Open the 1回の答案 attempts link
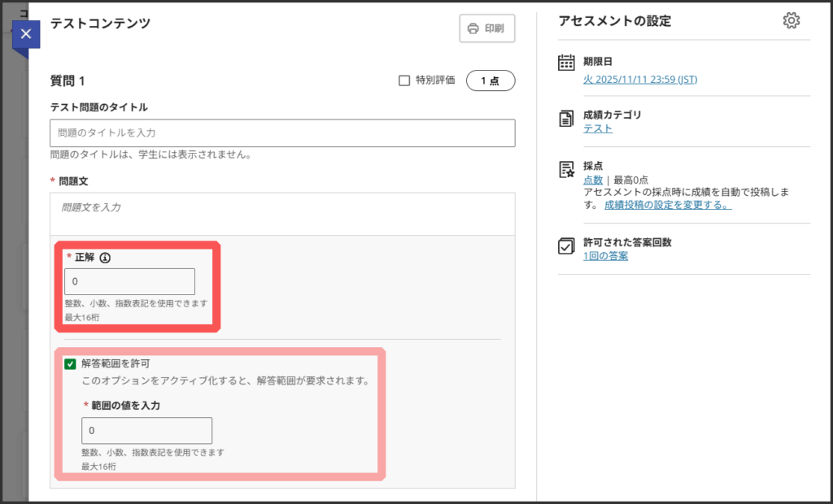 (x=605, y=256)
